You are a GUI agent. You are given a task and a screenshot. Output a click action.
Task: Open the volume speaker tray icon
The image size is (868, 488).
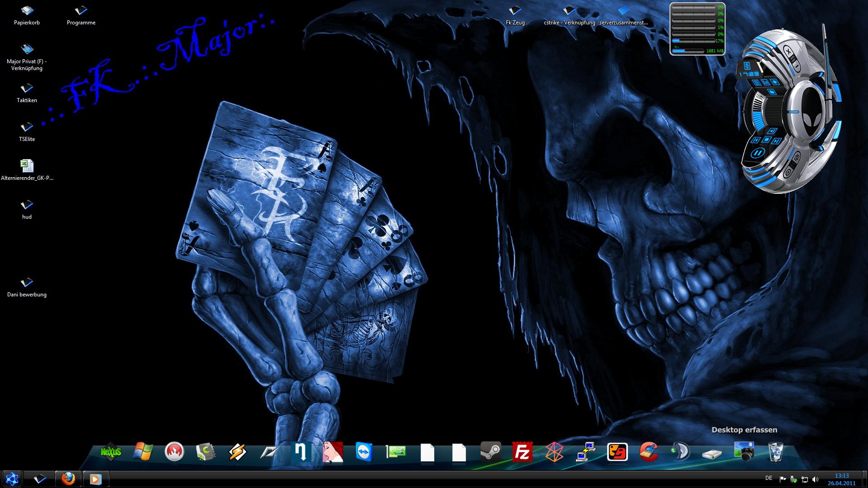pyautogui.click(x=815, y=479)
